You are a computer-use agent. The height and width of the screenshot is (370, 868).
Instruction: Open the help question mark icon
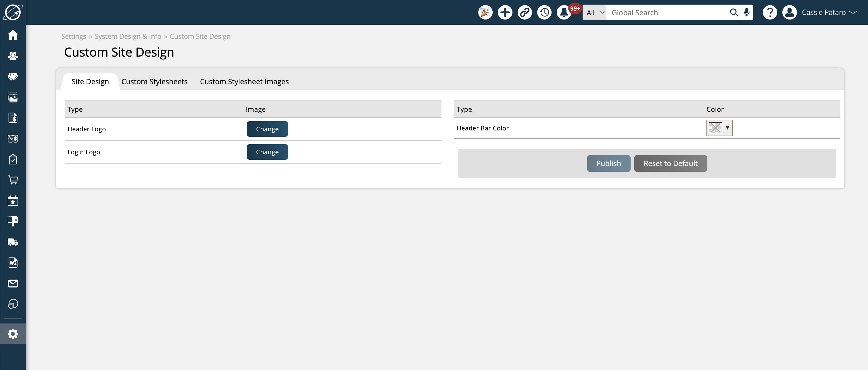pos(769,12)
